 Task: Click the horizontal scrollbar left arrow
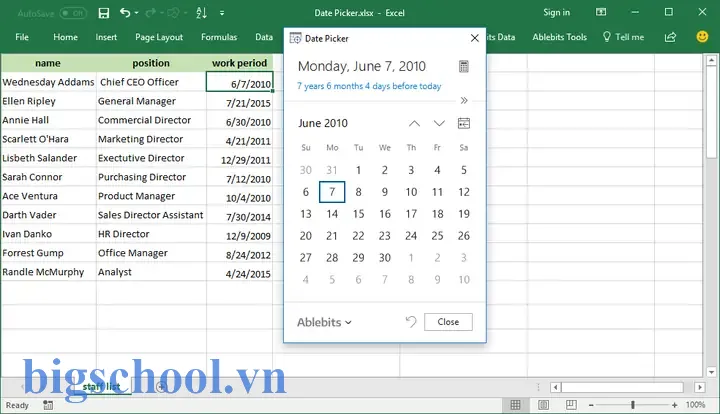pyautogui.click(x=555, y=387)
